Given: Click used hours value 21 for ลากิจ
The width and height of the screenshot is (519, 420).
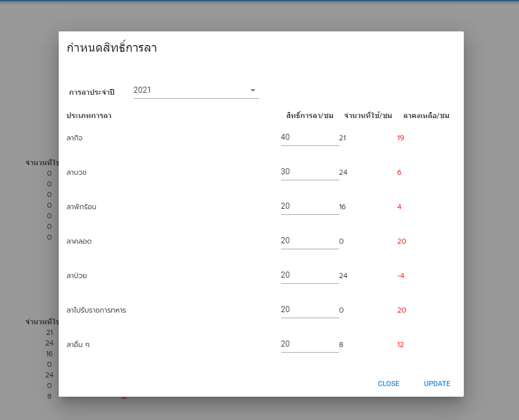Looking at the screenshot, I should click(343, 138).
